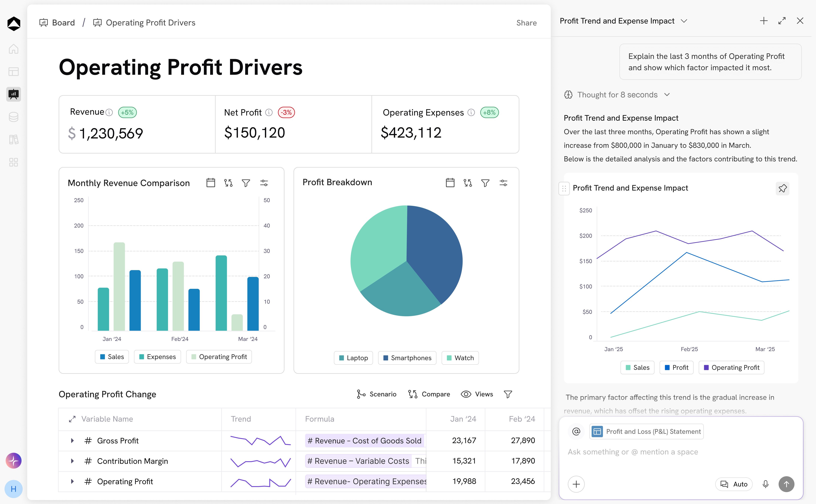Click the @ mention icon in chat box
The width and height of the screenshot is (816, 504).
coord(576,431)
